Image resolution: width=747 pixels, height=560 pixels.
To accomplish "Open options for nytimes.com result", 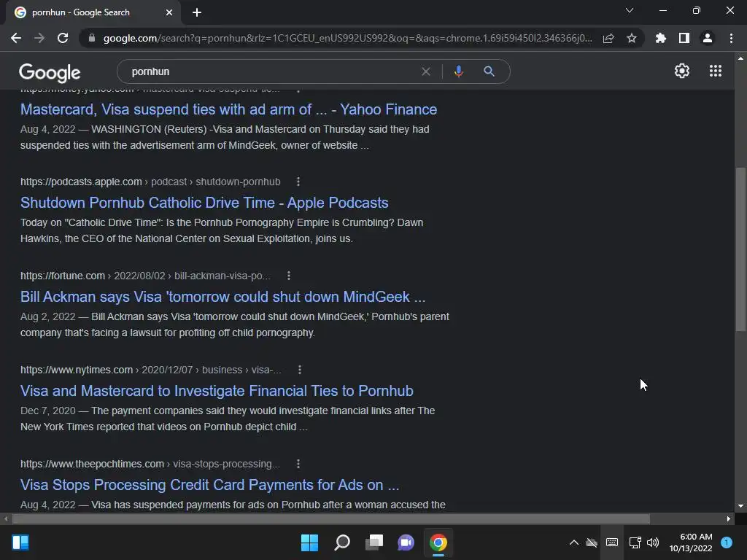I will coord(300,370).
